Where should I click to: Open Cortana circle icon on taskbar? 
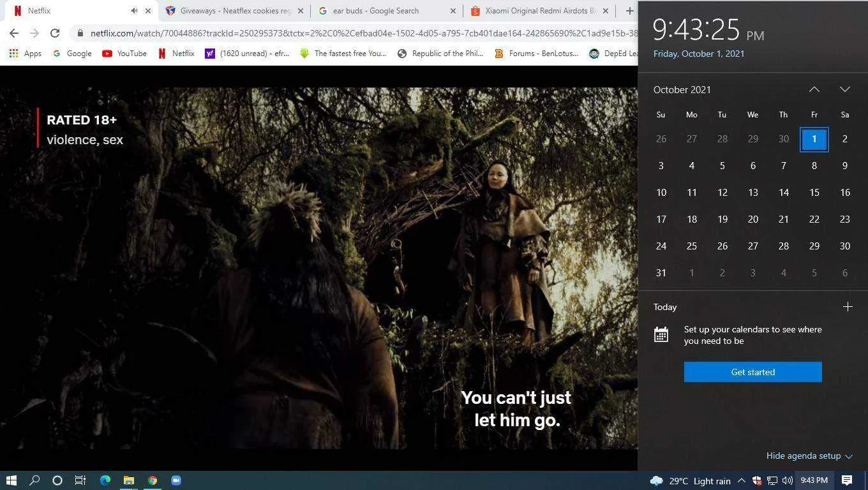[57, 480]
